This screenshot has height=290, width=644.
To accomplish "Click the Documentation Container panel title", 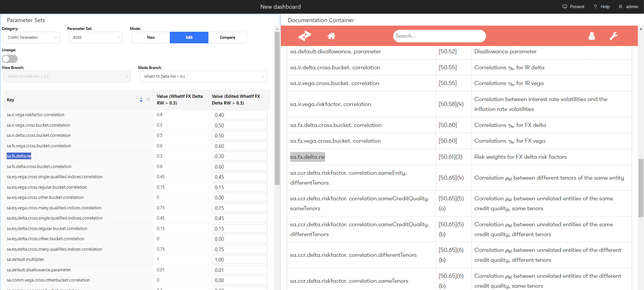I will coord(321,20).
